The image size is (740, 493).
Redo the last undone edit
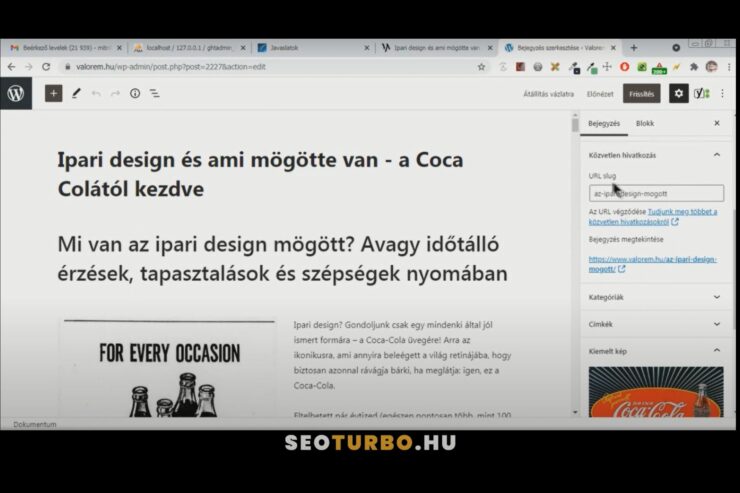(115, 93)
